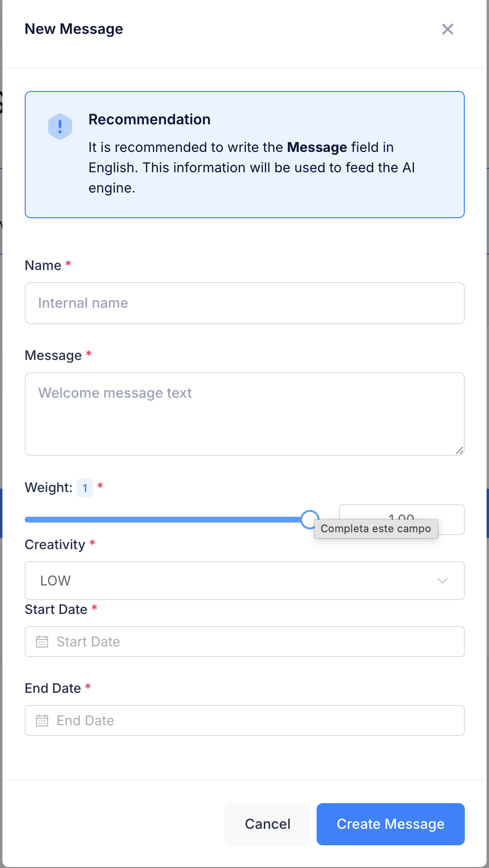Open the Creativity selector showing LOW
The width and height of the screenshot is (489, 868).
click(244, 581)
